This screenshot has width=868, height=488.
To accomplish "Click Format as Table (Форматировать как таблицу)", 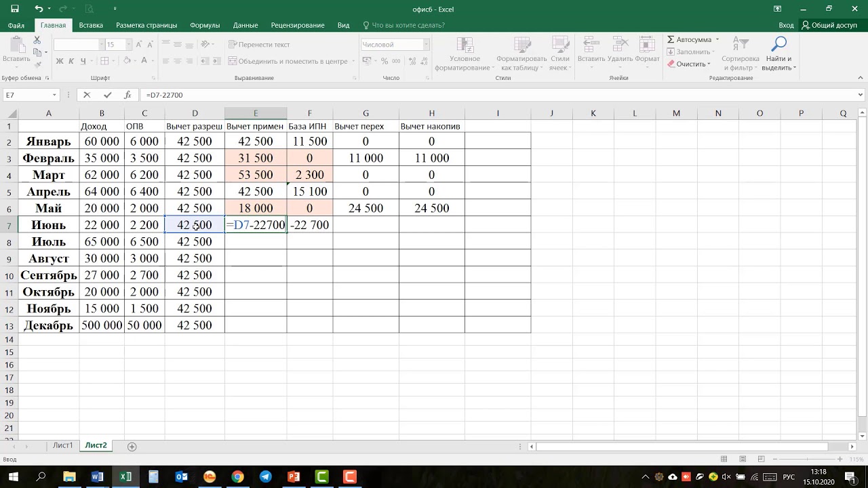I will click(521, 54).
